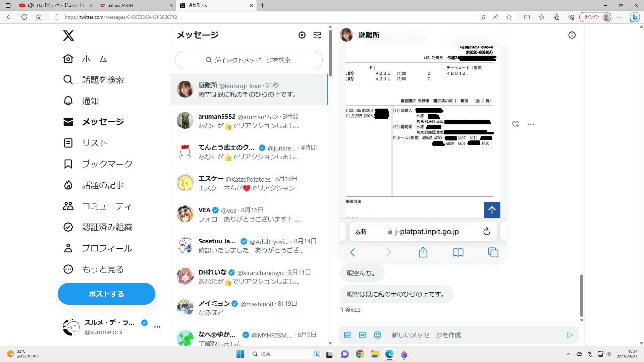Focus the direct message search field
Screen dimensions: 644x362
pyautogui.click(x=249, y=60)
